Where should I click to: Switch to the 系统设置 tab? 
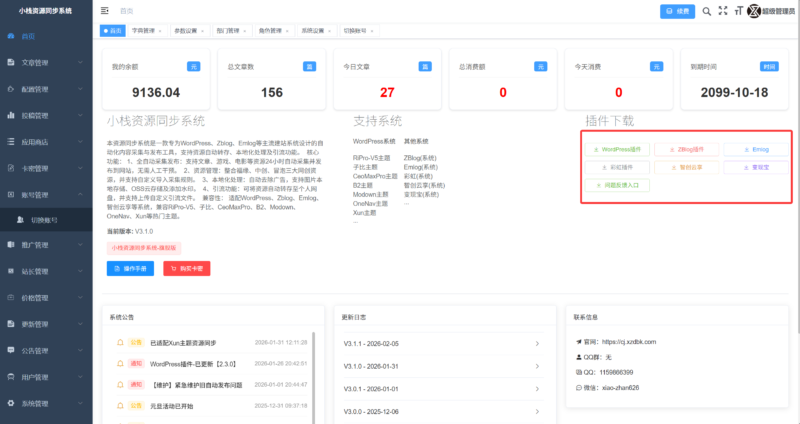(x=316, y=31)
